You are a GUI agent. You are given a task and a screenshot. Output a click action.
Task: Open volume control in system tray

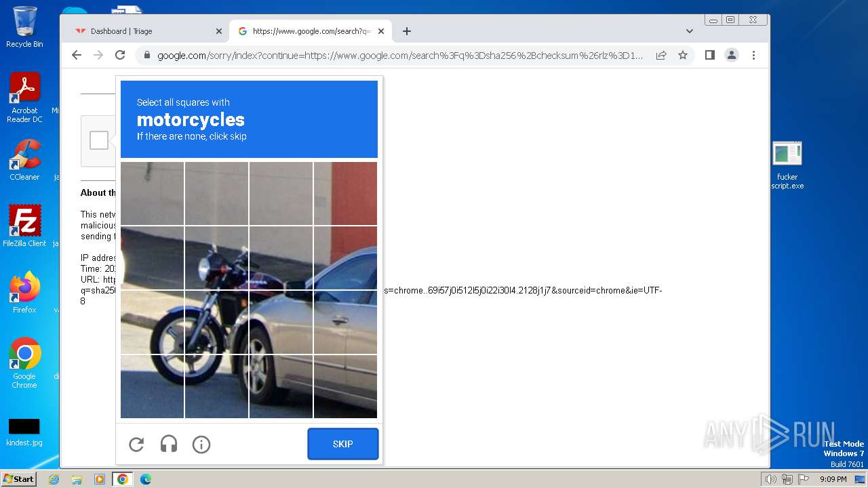[x=770, y=479]
